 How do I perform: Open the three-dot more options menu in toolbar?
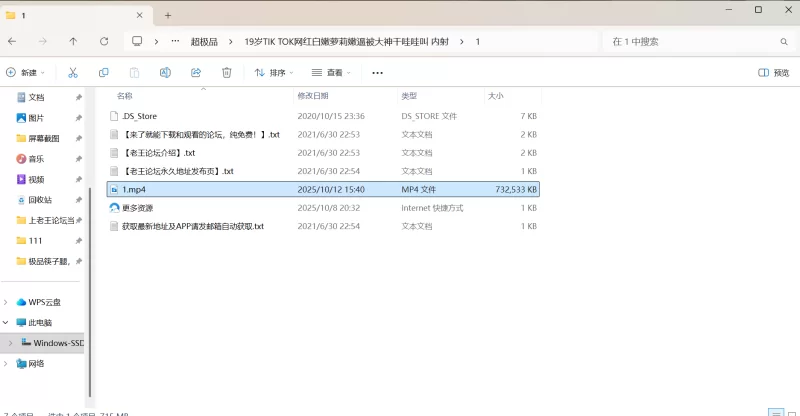coord(377,72)
